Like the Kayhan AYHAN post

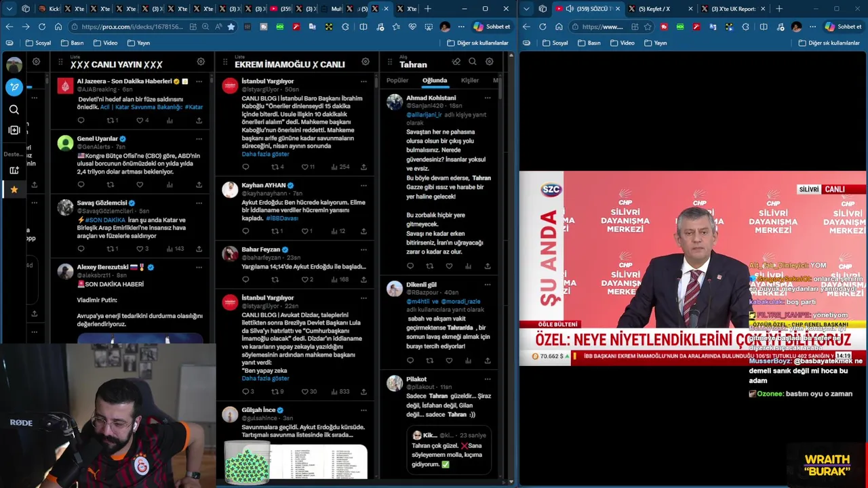(305, 231)
